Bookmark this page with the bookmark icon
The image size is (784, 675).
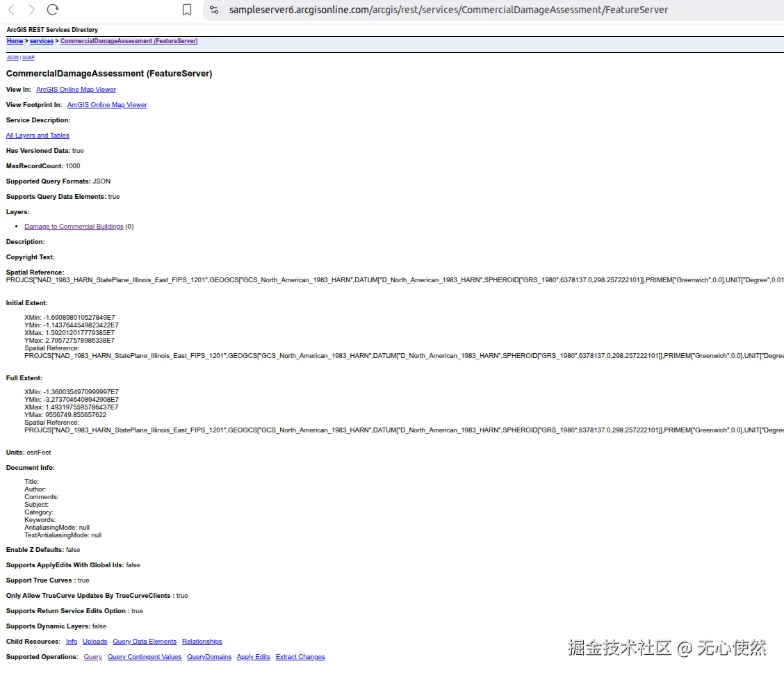pos(187,10)
